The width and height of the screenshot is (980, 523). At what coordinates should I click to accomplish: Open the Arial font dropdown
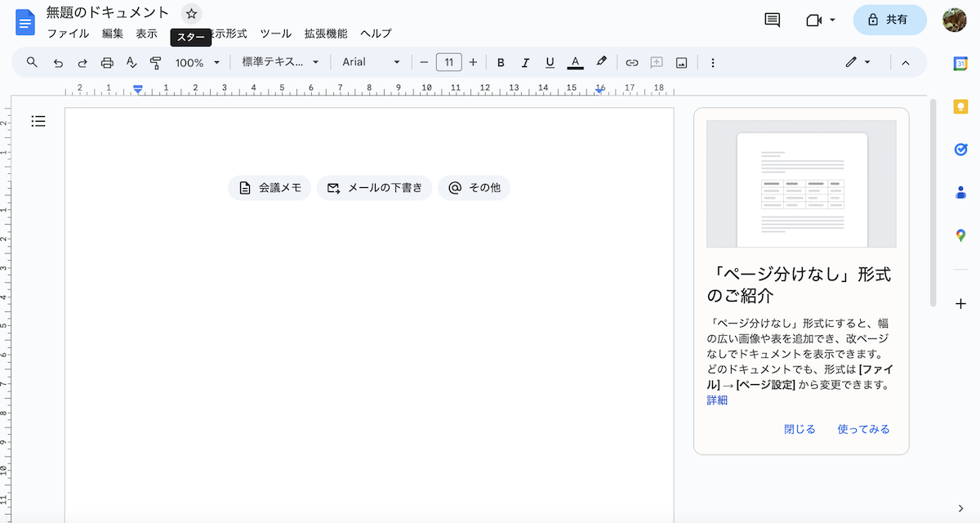(372, 62)
